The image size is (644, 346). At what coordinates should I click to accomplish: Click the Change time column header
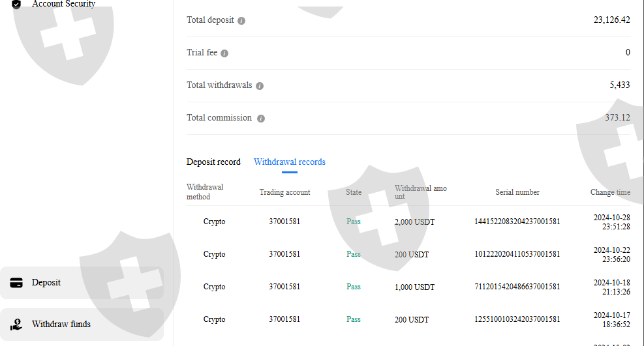[x=610, y=193]
